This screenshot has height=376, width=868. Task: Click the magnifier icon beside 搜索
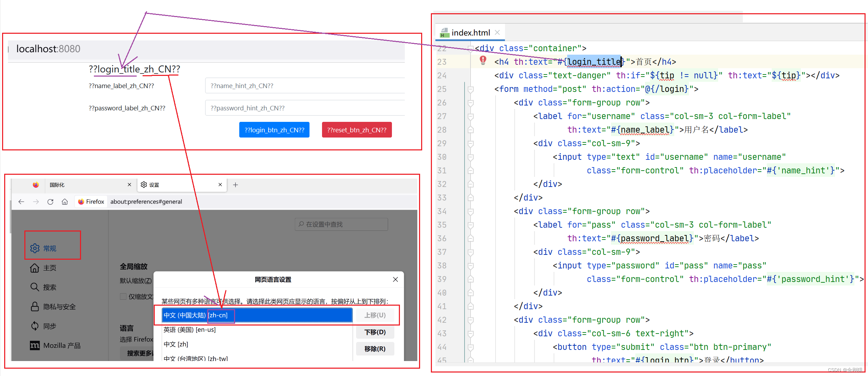click(34, 287)
